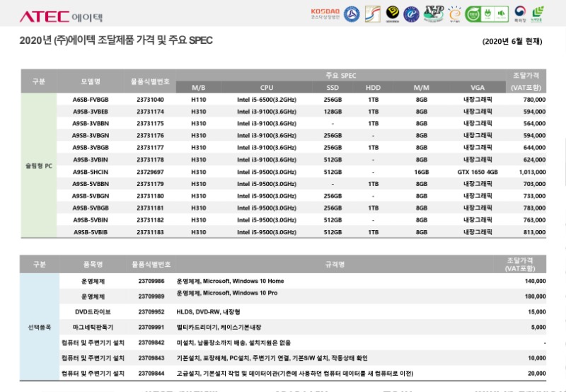Screen dimensions: 566x392
Task: Click the ATEC company logo
Action: pos(61,16)
